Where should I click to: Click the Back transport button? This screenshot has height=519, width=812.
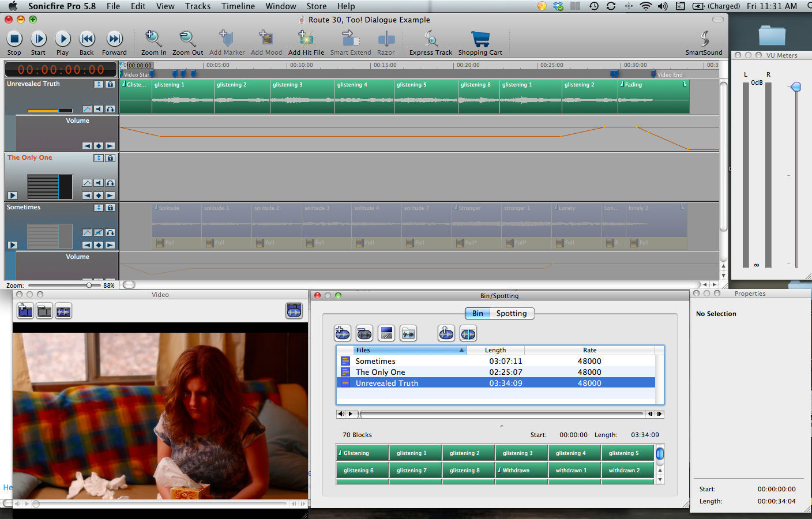click(87, 39)
